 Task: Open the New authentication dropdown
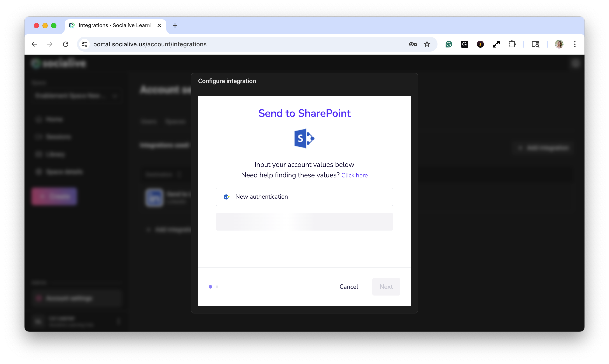tap(304, 197)
